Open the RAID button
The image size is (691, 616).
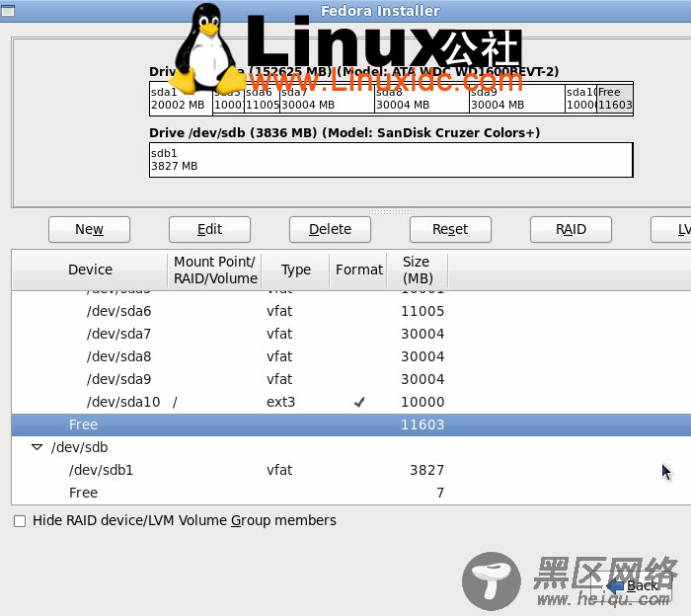(x=571, y=230)
